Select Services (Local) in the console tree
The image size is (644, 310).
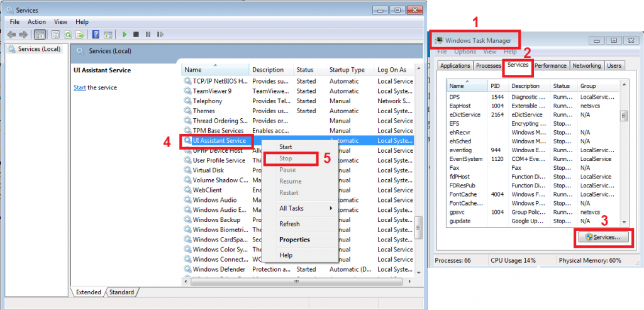pyautogui.click(x=35, y=49)
